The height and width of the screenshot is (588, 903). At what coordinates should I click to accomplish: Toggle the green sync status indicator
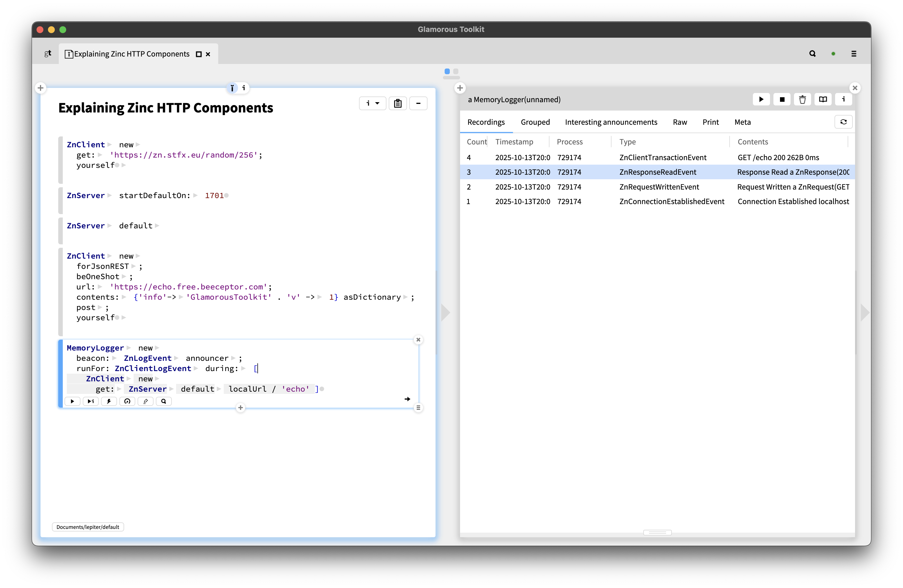[833, 53]
